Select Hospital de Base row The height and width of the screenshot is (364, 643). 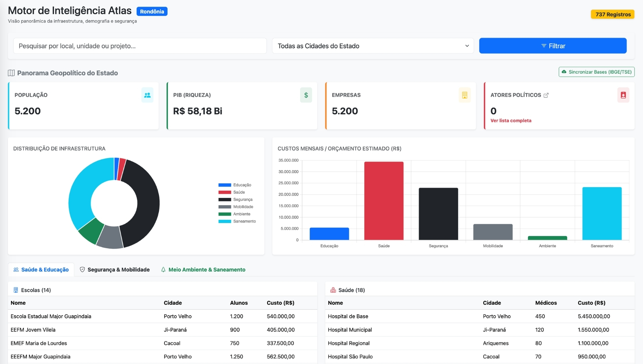480,317
